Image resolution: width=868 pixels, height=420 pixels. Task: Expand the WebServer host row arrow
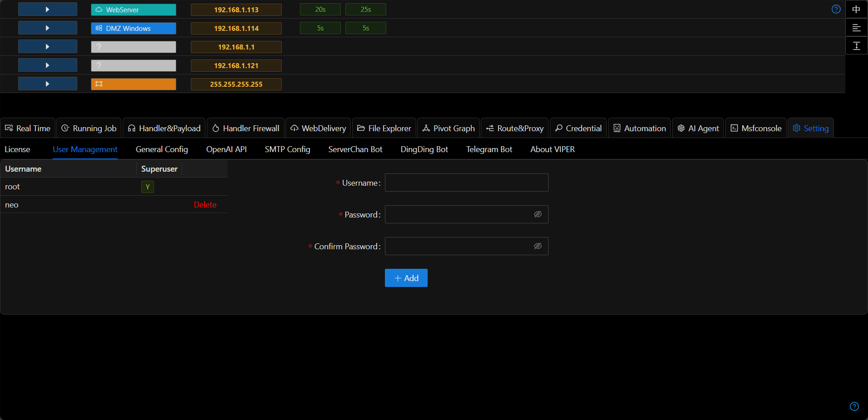click(47, 10)
